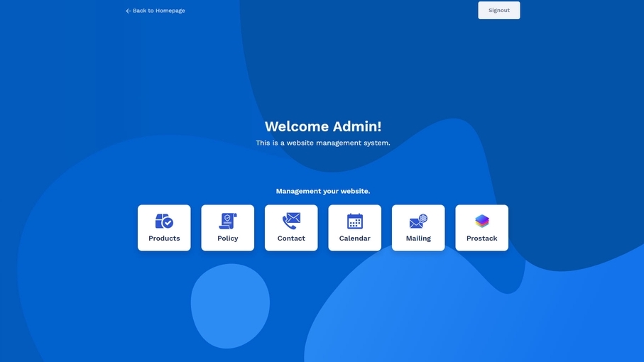Image resolution: width=644 pixels, height=362 pixels.
Task: Open the Prostack layered icon
Action: pos(482,221)
